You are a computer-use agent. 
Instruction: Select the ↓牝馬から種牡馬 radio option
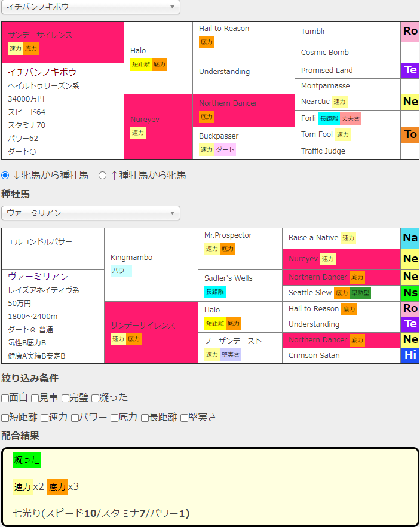[x=6, y=175]
